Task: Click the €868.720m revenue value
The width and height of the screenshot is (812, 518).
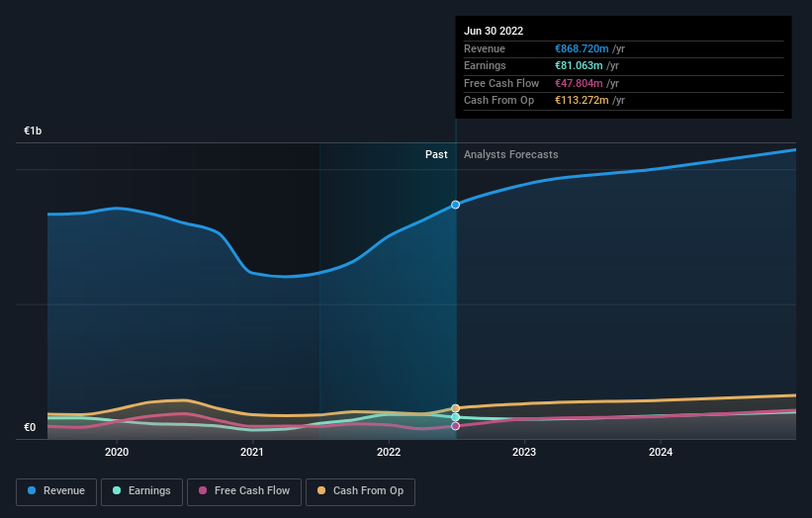Action: 582,48
